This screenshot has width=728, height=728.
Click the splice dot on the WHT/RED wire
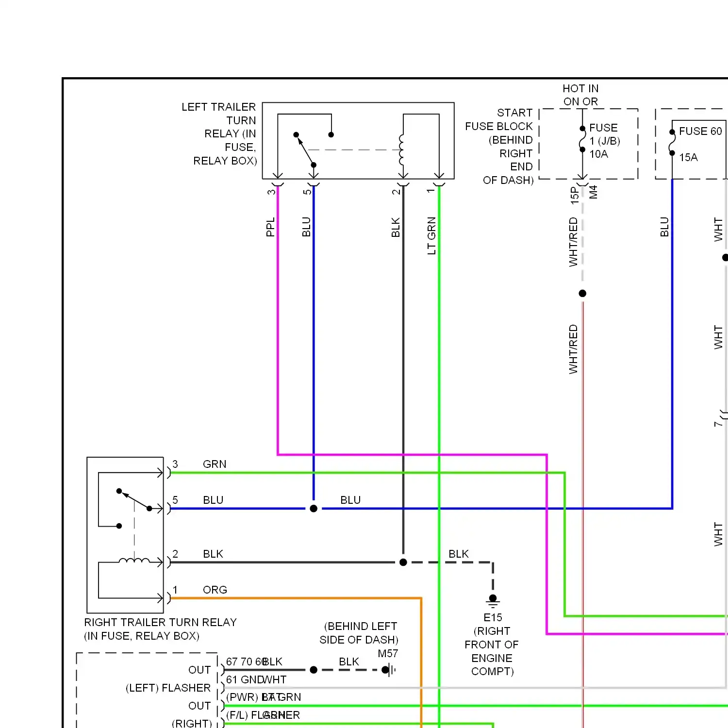pyautogui.click(x=582, y=293)
